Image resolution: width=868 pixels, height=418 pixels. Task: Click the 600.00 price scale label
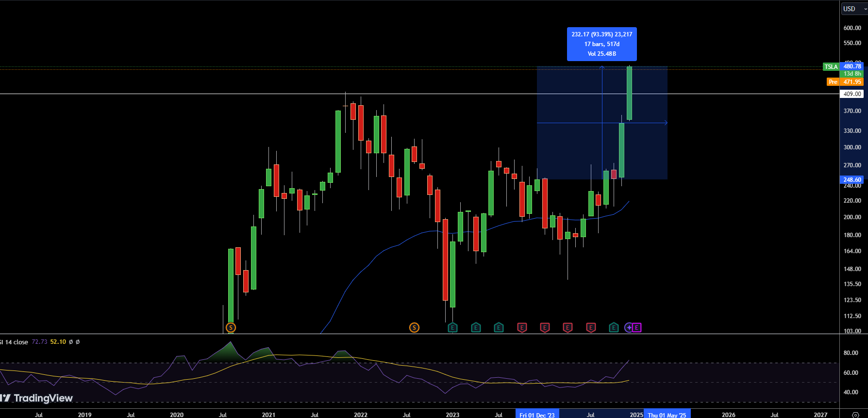pyautogui.click(x=852, y=28)
